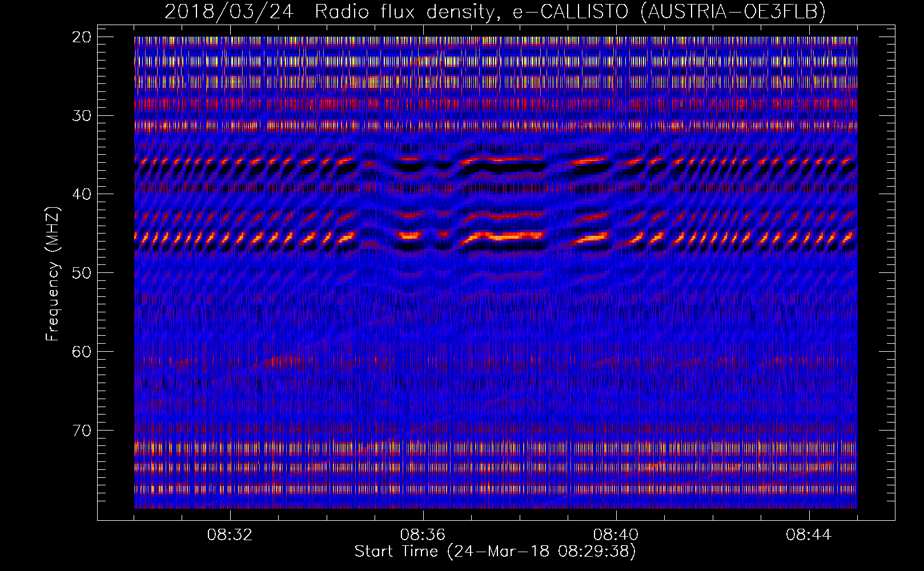Click the 08:44 time tick label
The height and width of the screenshot is (571, 924).
[x=809, y=535]
